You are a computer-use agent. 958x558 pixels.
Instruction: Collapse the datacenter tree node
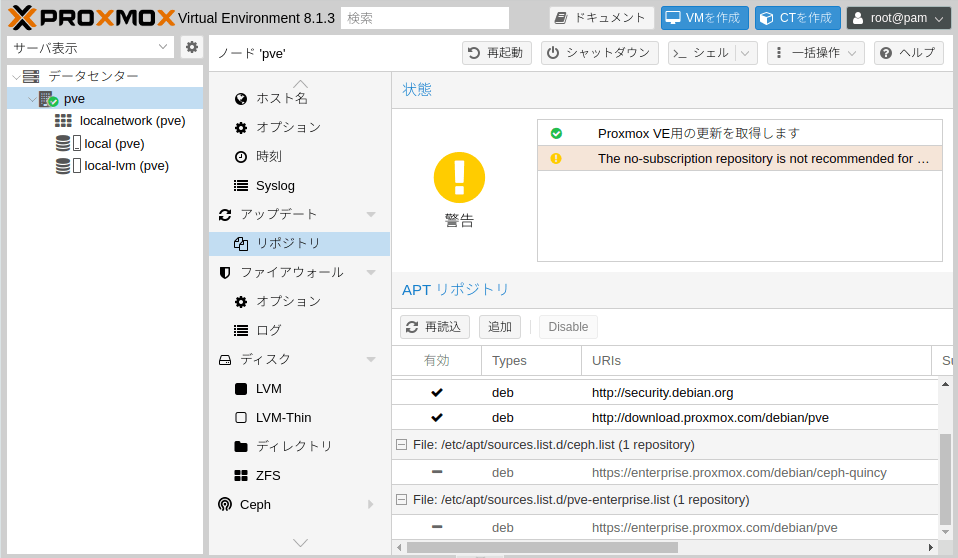point(16,77)
